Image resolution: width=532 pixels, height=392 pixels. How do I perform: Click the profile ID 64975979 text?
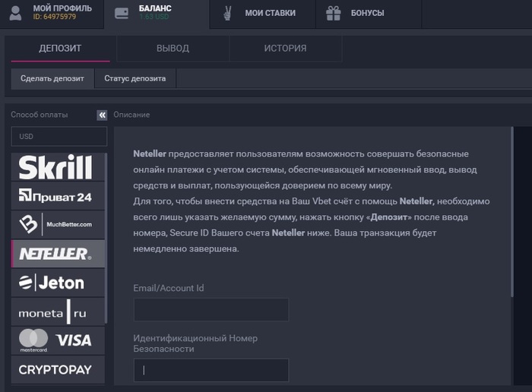55,17
